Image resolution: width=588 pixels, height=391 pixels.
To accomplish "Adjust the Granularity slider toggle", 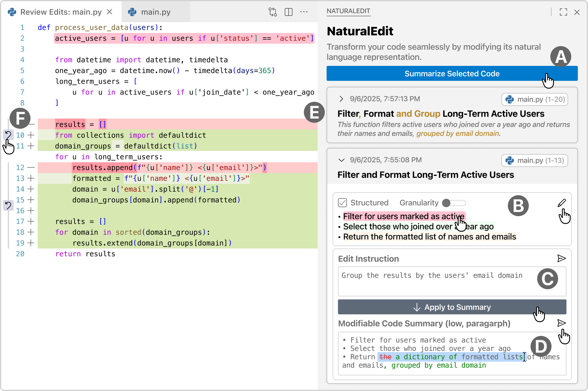I will [453, 203].
